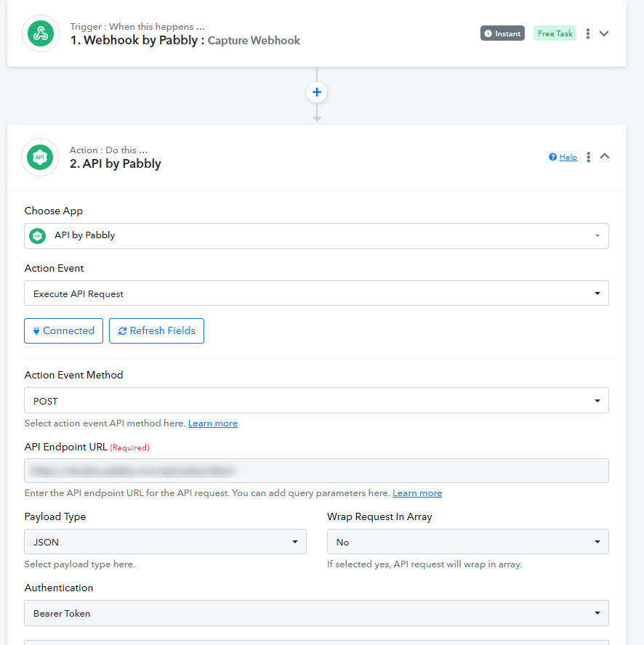
Task: Open the trigger step three-dot menu
Action: [x=587, y=33]
